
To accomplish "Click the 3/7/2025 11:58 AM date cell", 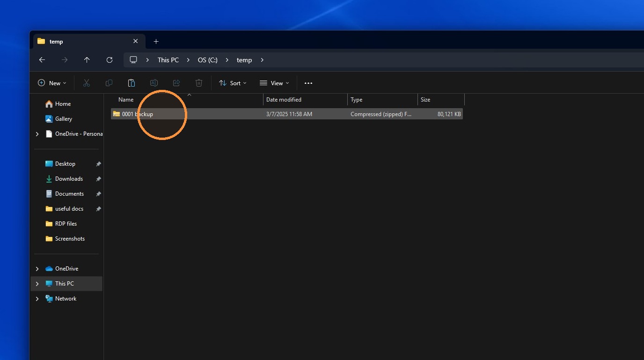I will pyautogui.click(x=289, y=114).
